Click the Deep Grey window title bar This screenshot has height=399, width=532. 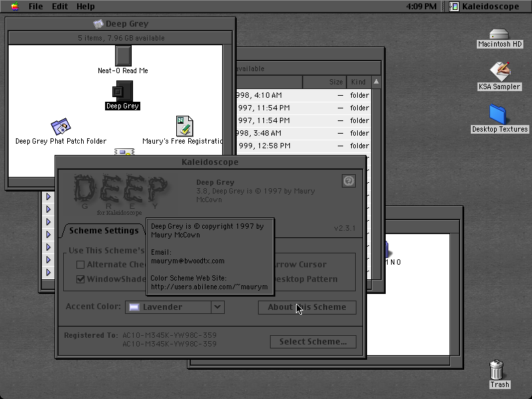point(120,24)
